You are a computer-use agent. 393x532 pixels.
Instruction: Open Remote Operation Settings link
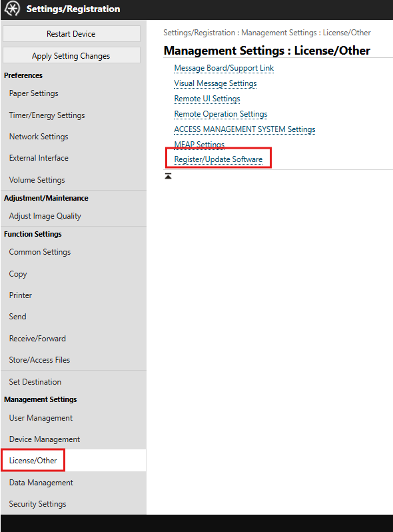220,114
